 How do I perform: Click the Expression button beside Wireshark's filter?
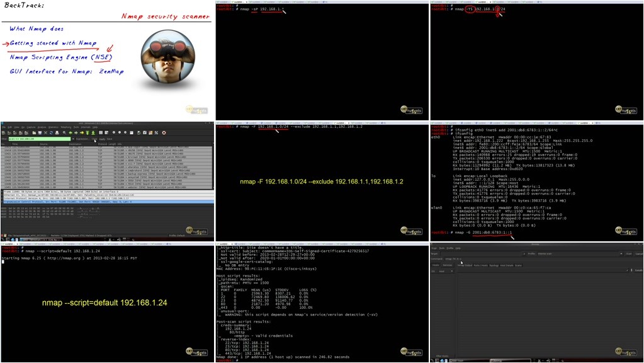click(82, 139)
